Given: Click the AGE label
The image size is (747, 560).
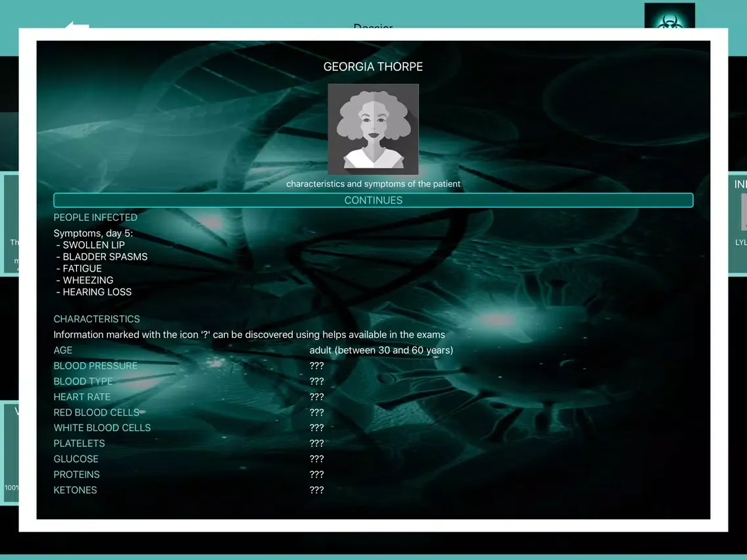Looking at the screenshot, I should coord(63,350).
